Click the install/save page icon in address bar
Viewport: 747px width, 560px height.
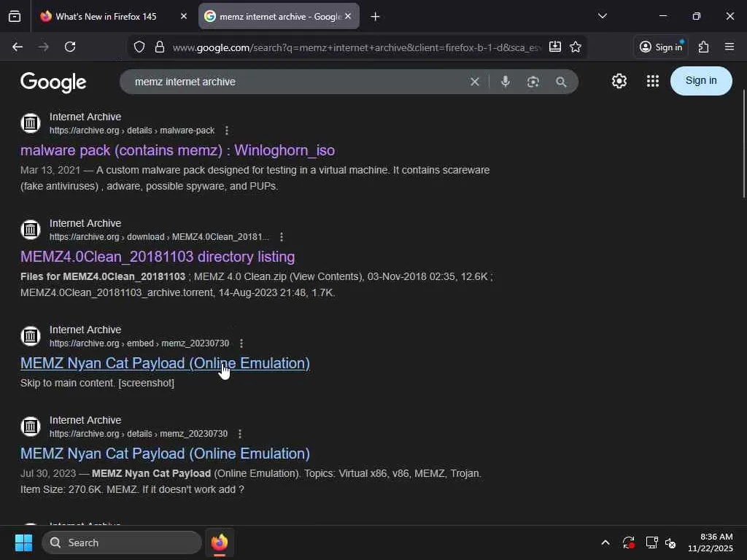pyautogui.click(x=554, y=47)
